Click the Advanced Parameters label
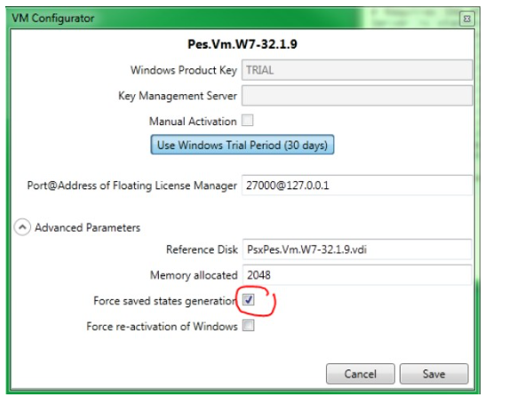Viewport: 532px width, 405px height. (x=88, y=227)
